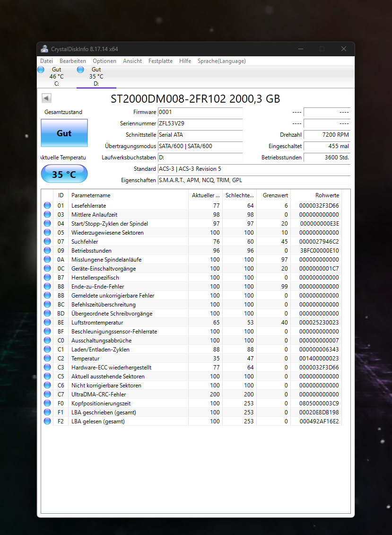Open the Optionen menu
Viewport: 392px width, 535px height.
tap(105, 61)
